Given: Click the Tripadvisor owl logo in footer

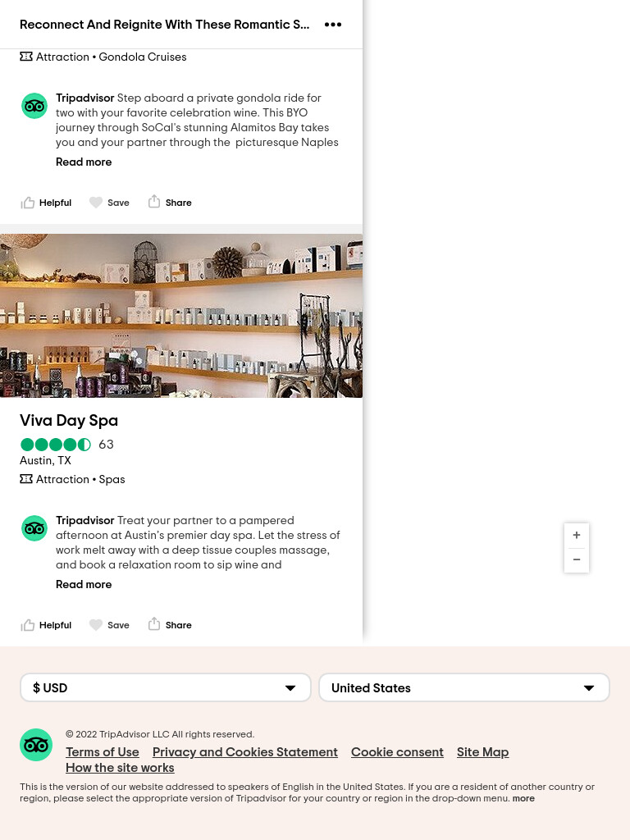Looking at the screenshot, I should pyautogui.click(x=36, y=745).
